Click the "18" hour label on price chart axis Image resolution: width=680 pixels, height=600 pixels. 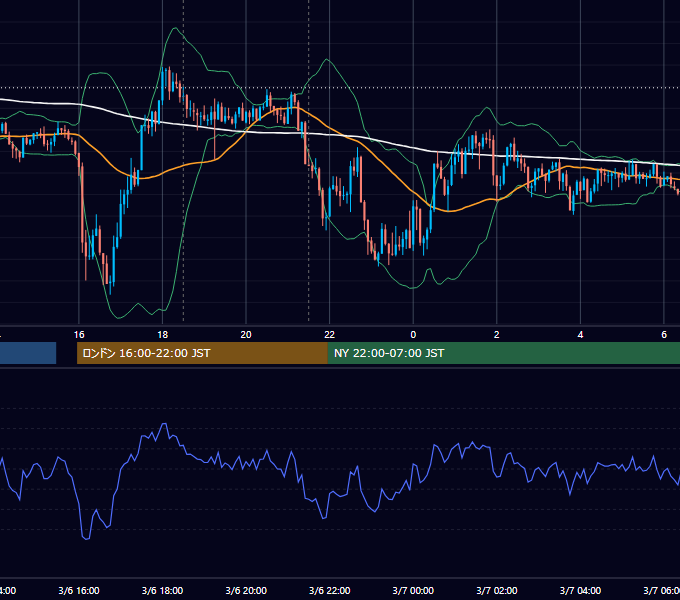point(163,335)
